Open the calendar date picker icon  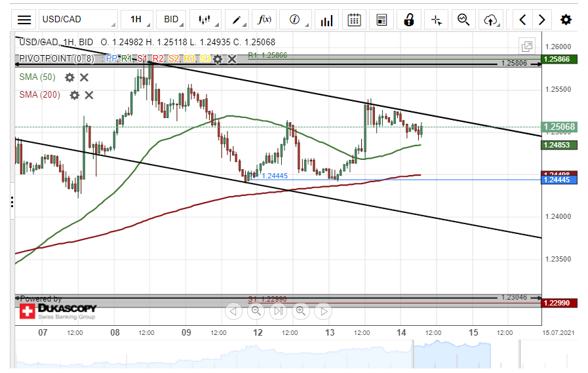coord(354,20)
